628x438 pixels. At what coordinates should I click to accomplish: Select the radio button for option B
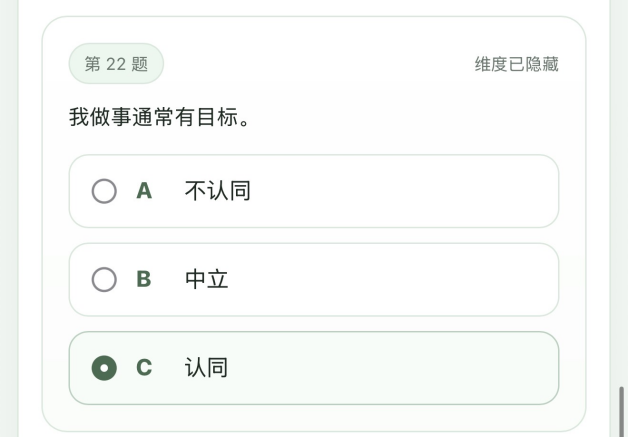coord(104,279)
